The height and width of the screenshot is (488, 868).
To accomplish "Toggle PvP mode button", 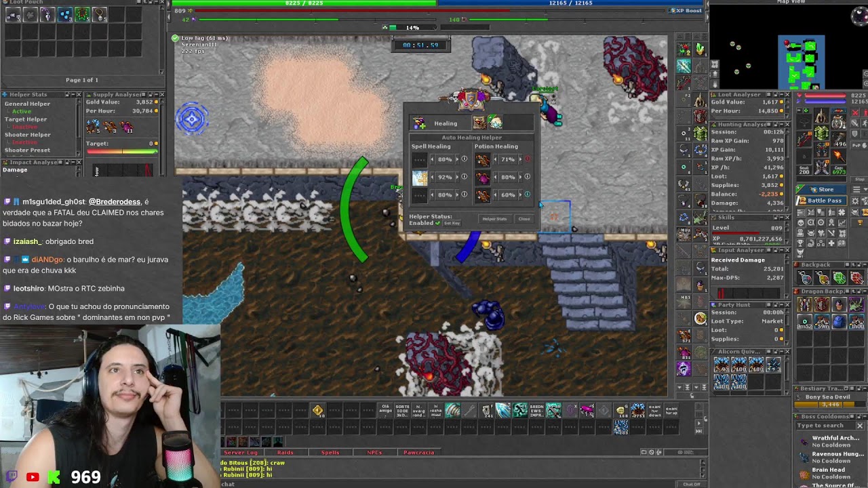I will pos(859,146).
